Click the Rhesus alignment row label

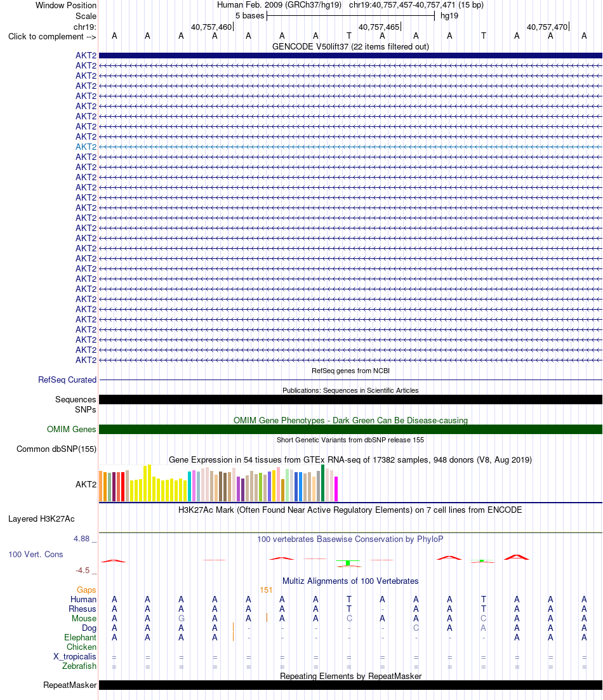[x=82, y=609]
